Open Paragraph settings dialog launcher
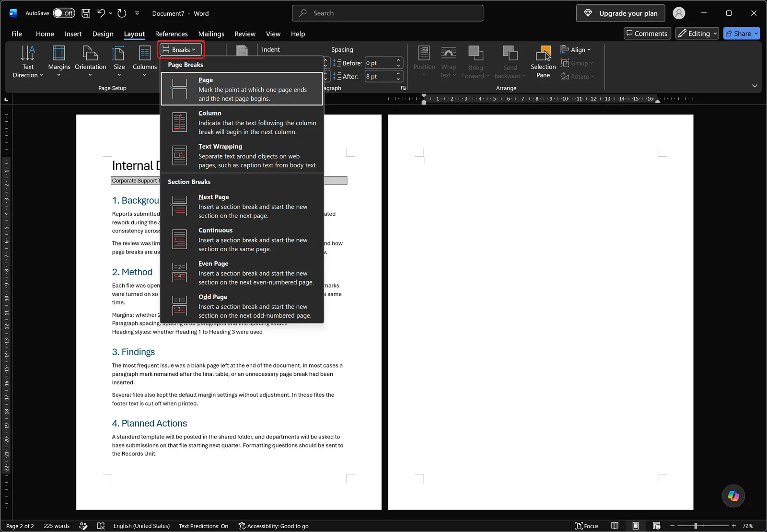The height and width of the screenshot is (532, 767). point(403,88)
